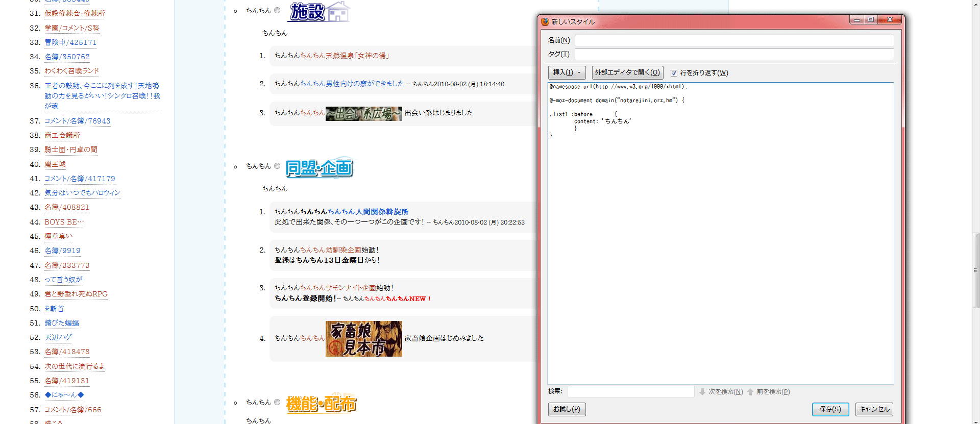The image size is (980, 424).
Task: Click the down arrow for 次を検索
Action: [702, 392]
